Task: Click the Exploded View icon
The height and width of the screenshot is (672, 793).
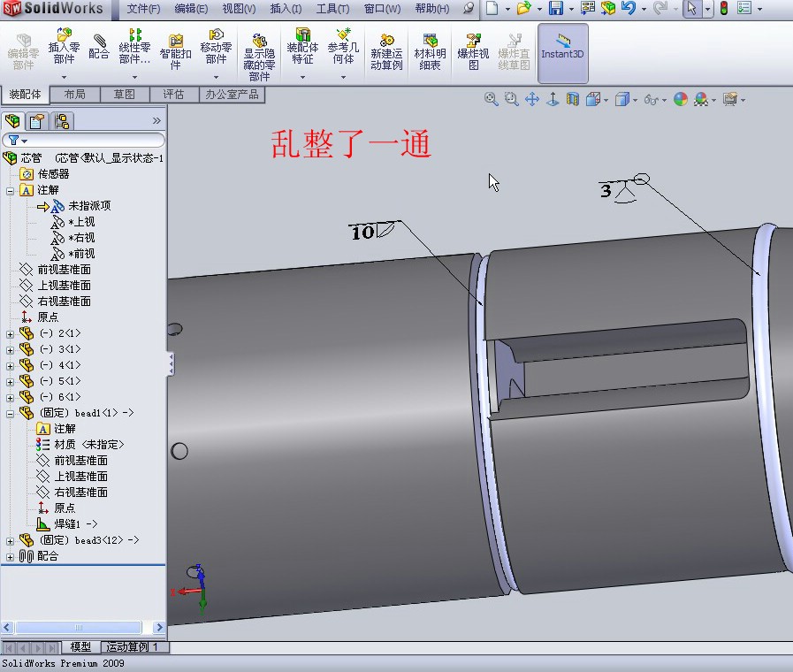Action: click(x=473, y=51)
